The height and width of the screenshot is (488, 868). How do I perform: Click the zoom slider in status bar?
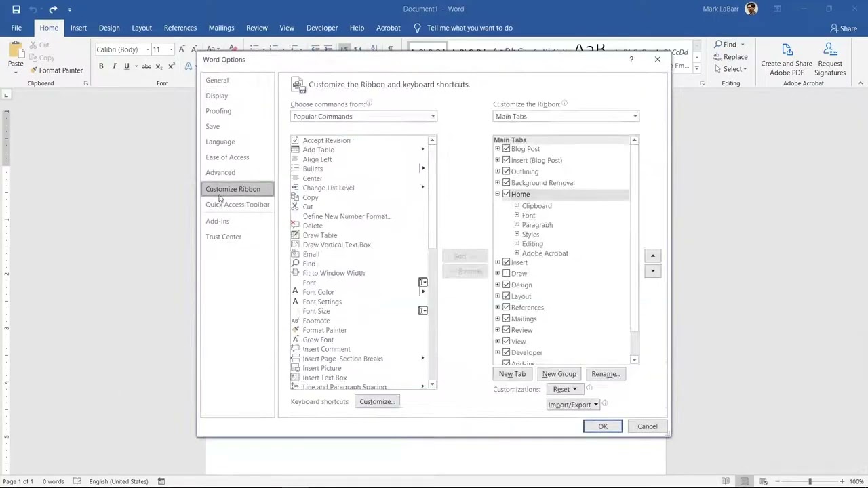[810, 481]
